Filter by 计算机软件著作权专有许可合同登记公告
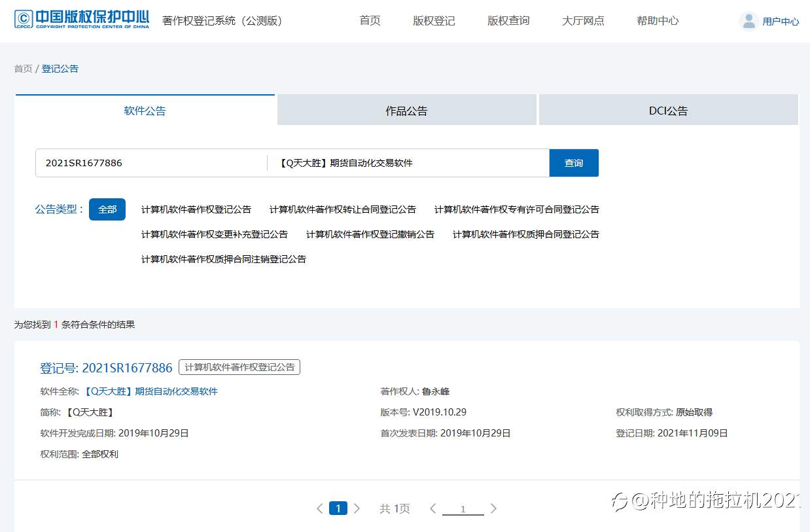 coord(517,209)
